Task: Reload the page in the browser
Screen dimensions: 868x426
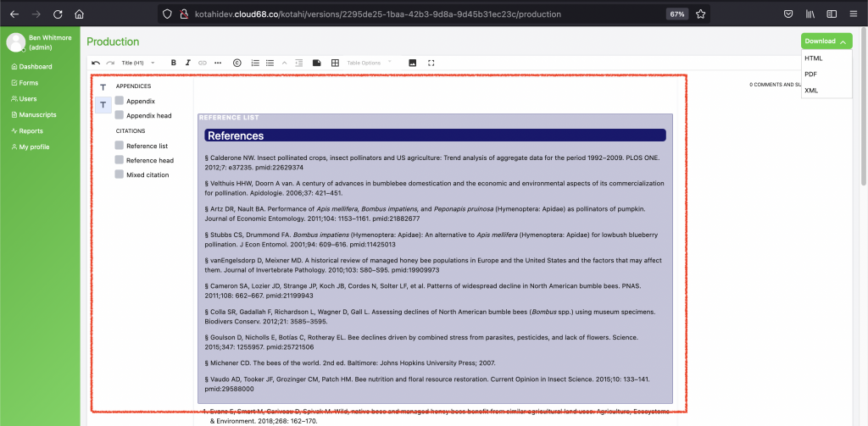Action: (58, 14)
